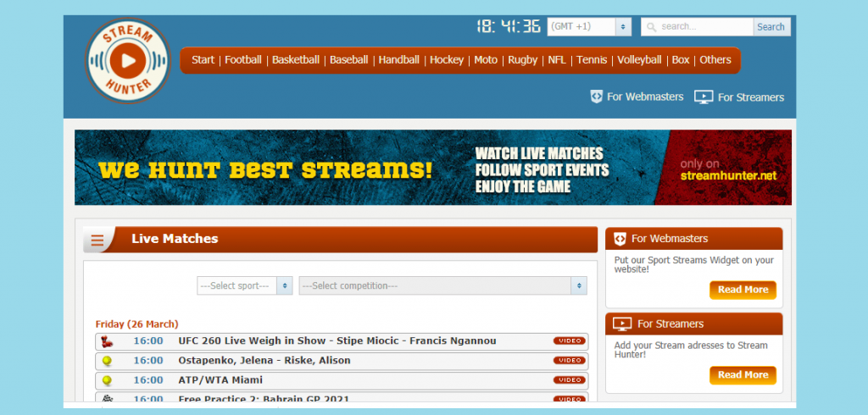Click the sidebar For Streamers panel icon

pos(622,324)
